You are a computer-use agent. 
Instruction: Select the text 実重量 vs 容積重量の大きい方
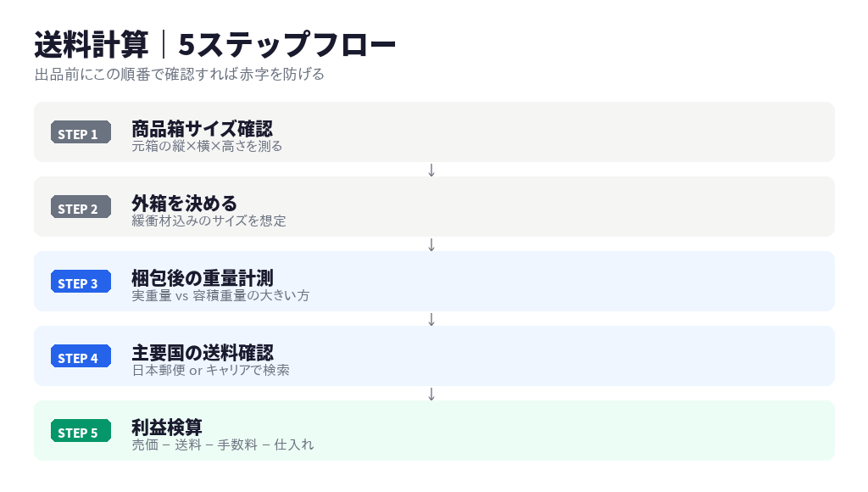[220, 295]
